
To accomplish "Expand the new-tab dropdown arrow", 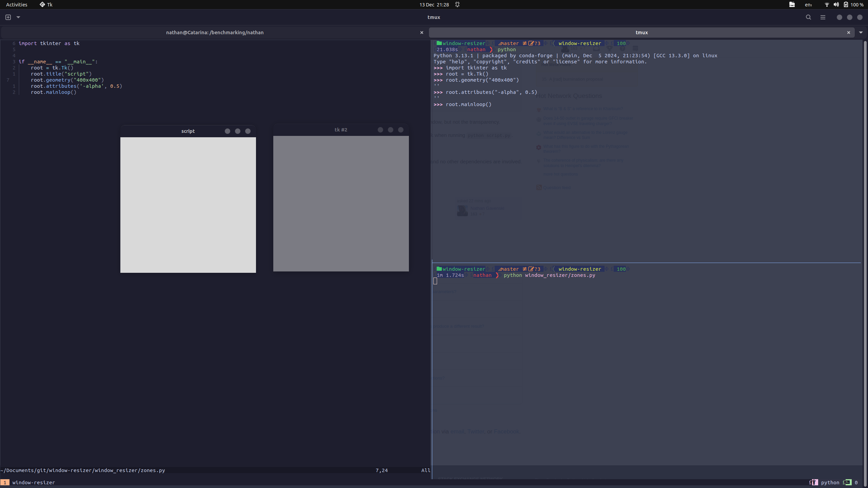I will (18, 17).
